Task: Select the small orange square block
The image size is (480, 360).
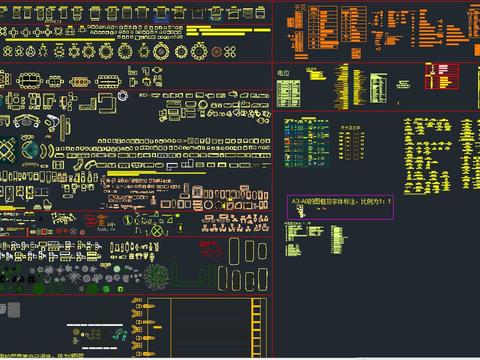Action: [356, 53]
